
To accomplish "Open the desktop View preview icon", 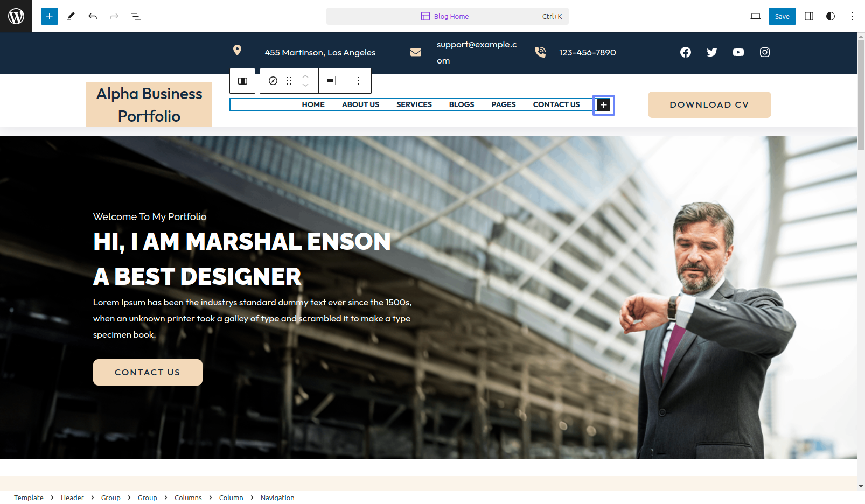I will tap(756, 16).
